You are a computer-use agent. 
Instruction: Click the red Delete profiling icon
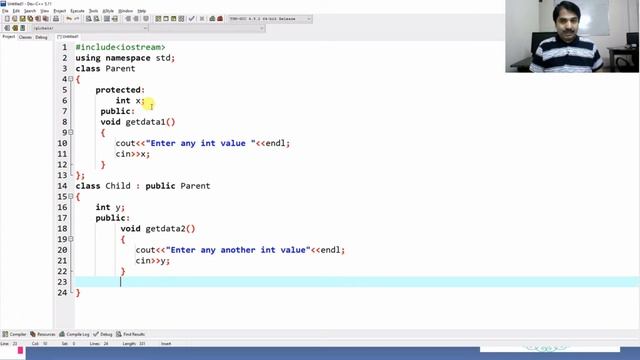[x=220, y=19]
